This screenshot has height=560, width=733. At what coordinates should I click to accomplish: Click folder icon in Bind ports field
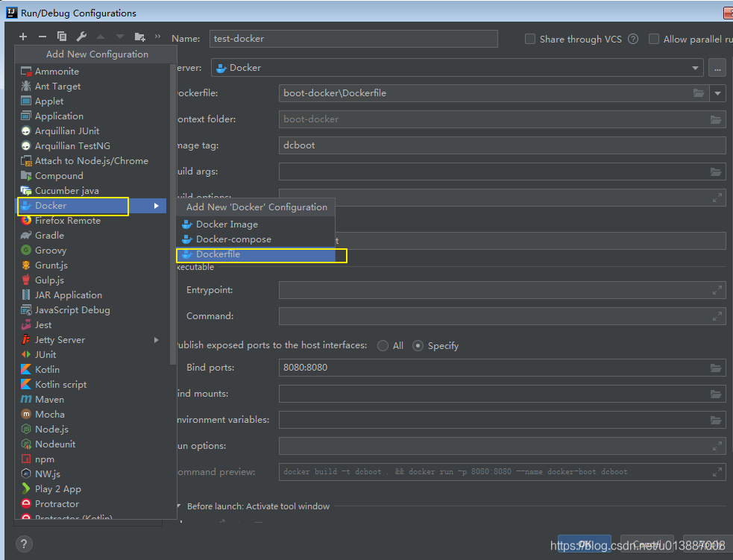[x=716, y=368]
